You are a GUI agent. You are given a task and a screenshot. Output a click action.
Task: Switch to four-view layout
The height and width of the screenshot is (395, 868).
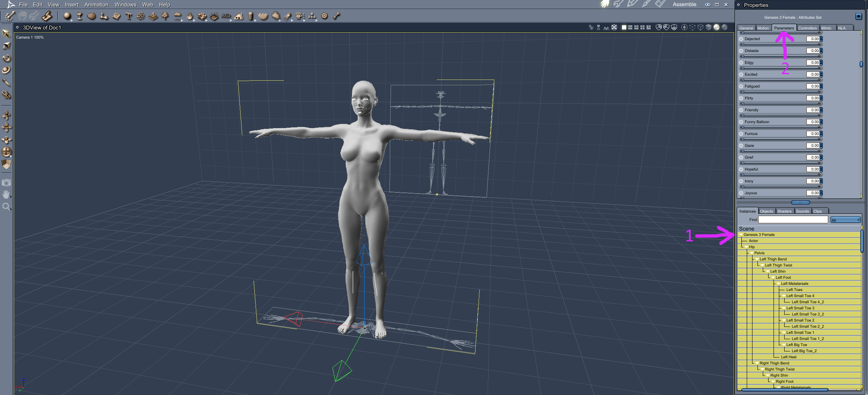(642, 27)
